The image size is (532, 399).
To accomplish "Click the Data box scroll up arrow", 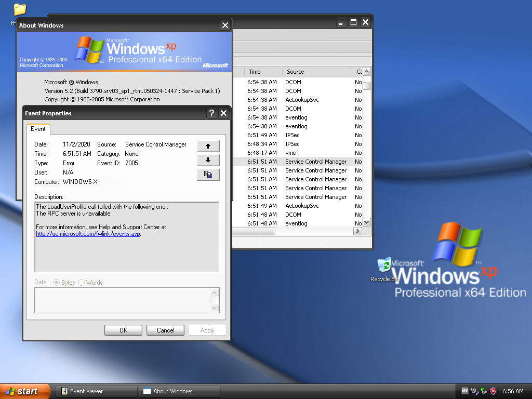I will [214, 292].
